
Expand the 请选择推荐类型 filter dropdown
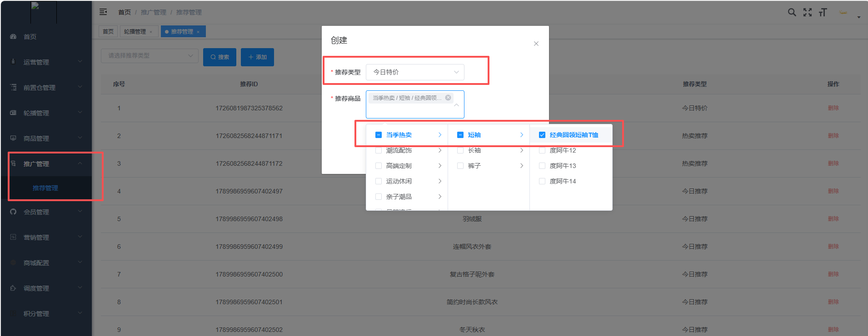point(149,56)
